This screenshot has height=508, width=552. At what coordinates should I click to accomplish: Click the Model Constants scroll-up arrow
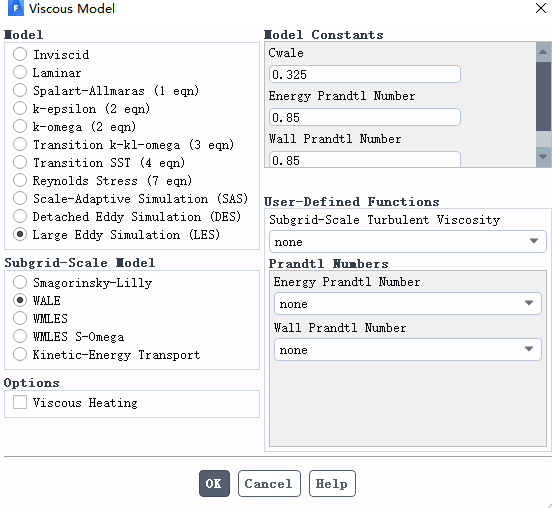(543, 52)
